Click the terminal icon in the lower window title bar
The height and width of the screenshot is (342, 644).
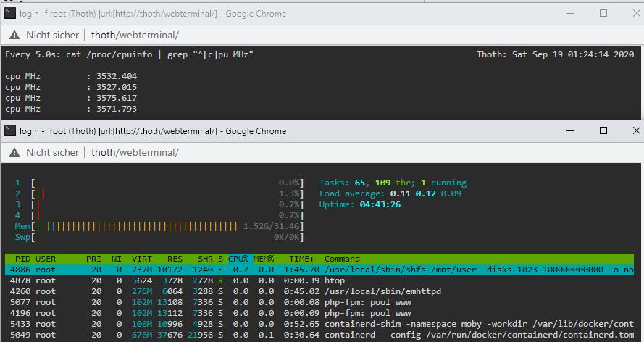click(x=10, y=130)
